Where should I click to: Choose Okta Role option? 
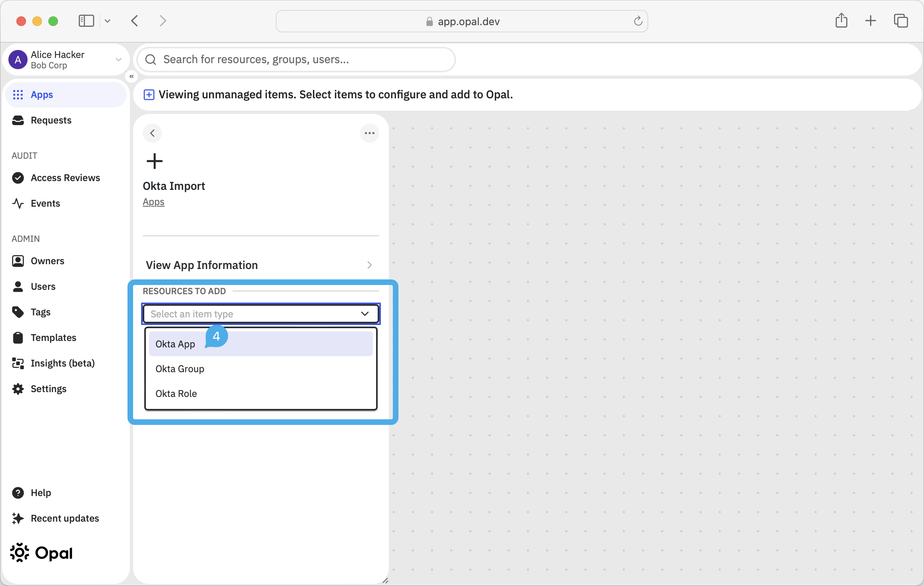(261, 393)
